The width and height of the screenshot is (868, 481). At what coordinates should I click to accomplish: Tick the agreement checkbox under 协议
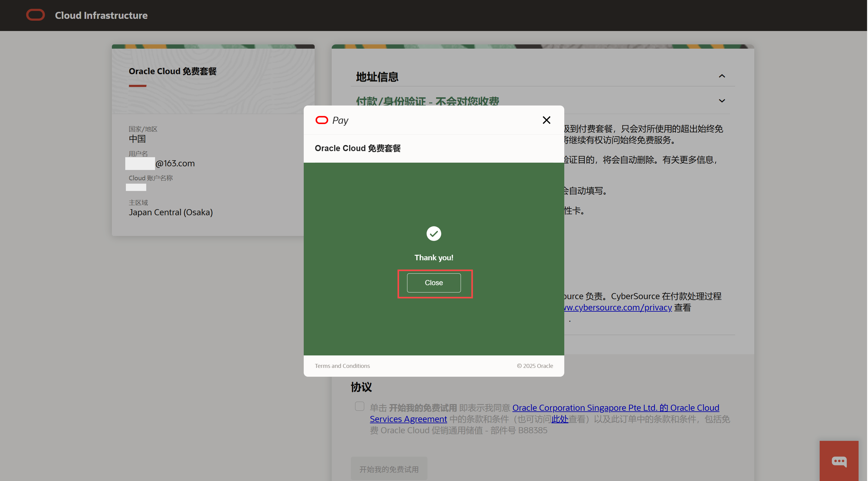360,406
